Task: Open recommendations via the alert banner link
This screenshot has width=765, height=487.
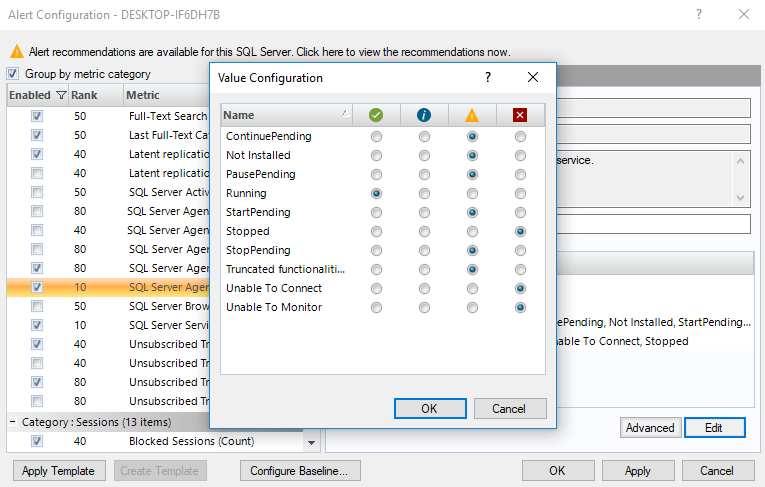Action: [x=268, y=52]
